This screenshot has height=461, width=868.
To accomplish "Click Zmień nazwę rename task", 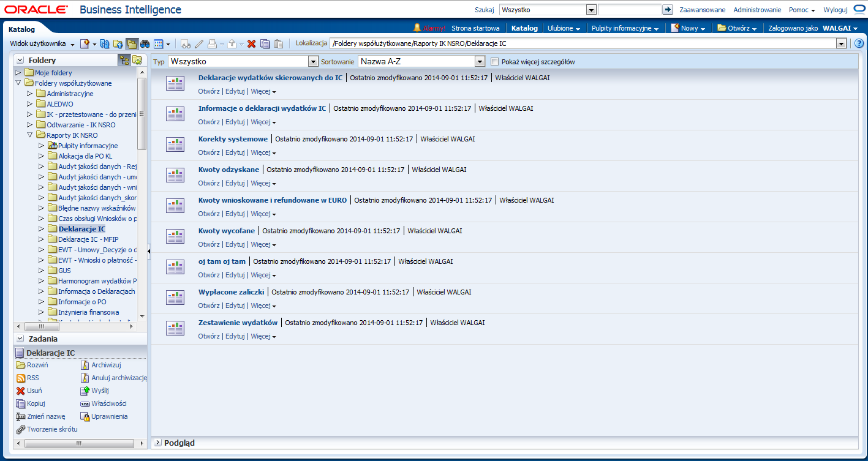I will tap(40, 416).
